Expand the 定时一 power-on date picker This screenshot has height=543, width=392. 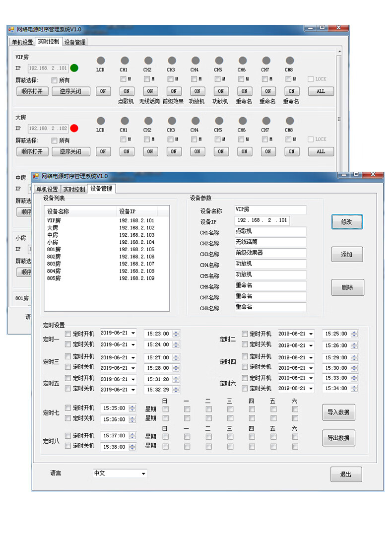[x=133, y=334]
